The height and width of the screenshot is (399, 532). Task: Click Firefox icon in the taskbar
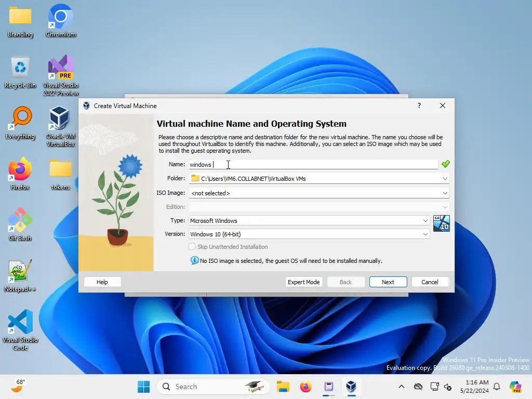tap(305, 387)
